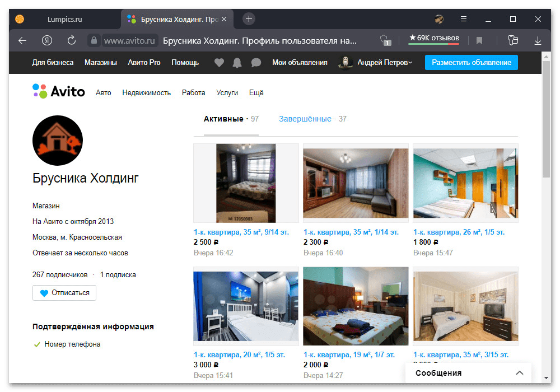Open the browser downloads icon
The width and height of the screenshot is (560, 392).
pos(538,40)
